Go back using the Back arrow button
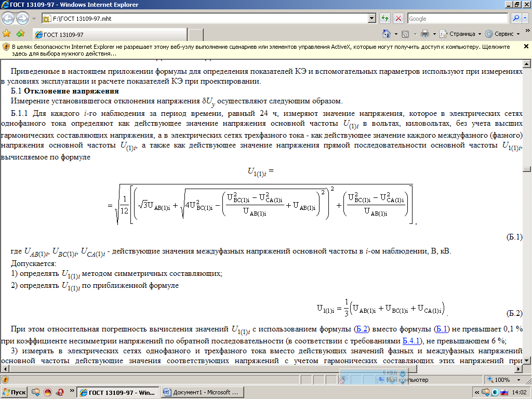The width and height of the screenshot is (532, 399). pos(8,18)
